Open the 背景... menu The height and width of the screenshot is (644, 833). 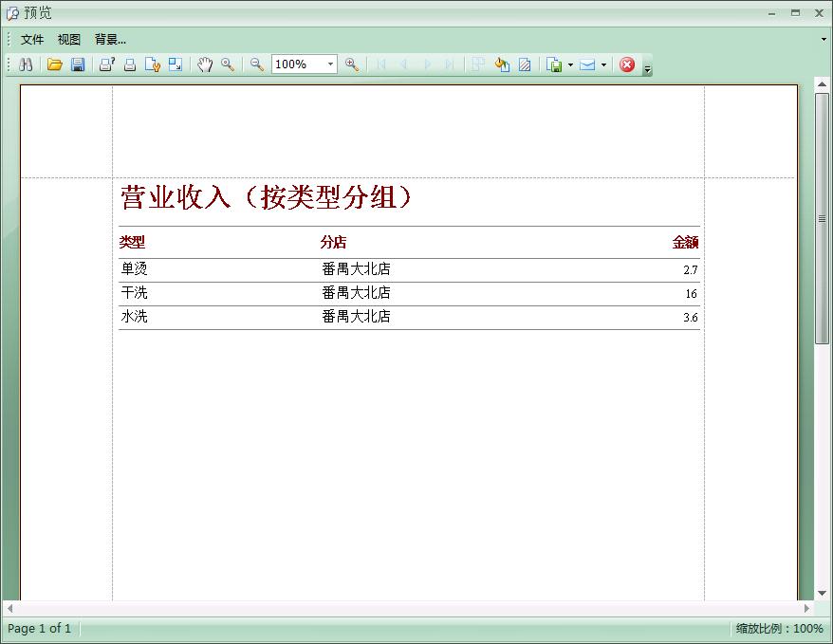(110, 39)
